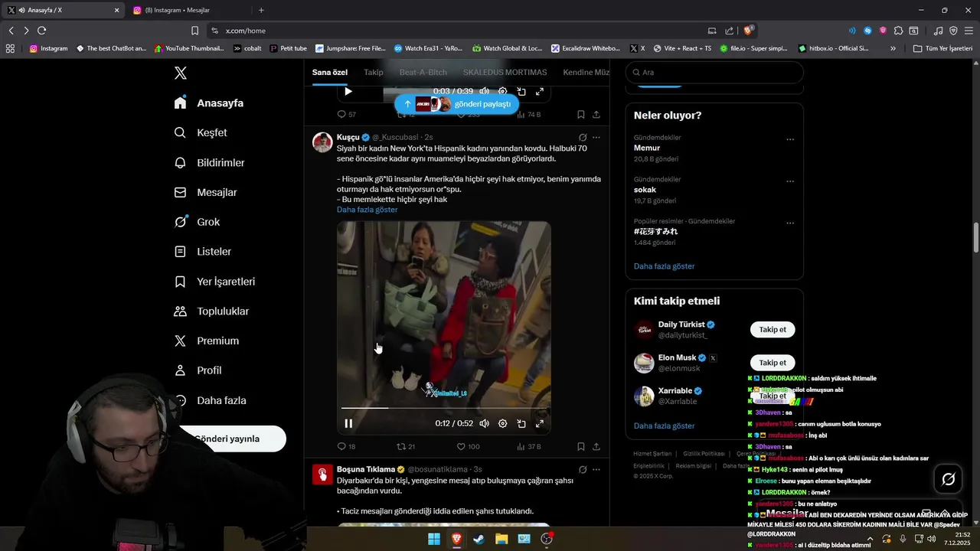Open more options on Boşuna Tıklama post
The width and height of the screenshot is (980, 551).
(596, 469)
